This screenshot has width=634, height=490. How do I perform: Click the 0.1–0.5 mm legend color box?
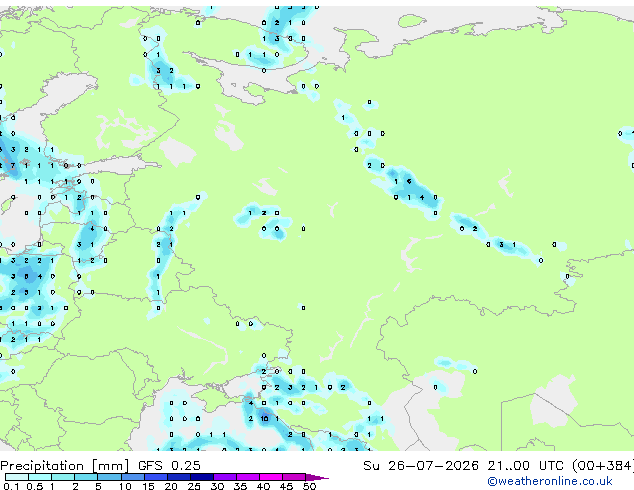point(17,477)
